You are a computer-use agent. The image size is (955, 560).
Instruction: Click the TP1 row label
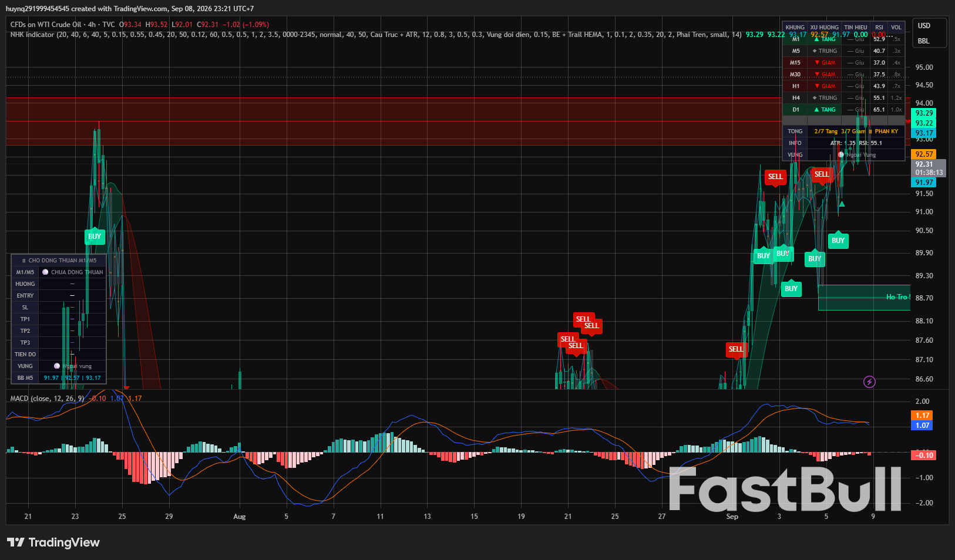point(25,319)
